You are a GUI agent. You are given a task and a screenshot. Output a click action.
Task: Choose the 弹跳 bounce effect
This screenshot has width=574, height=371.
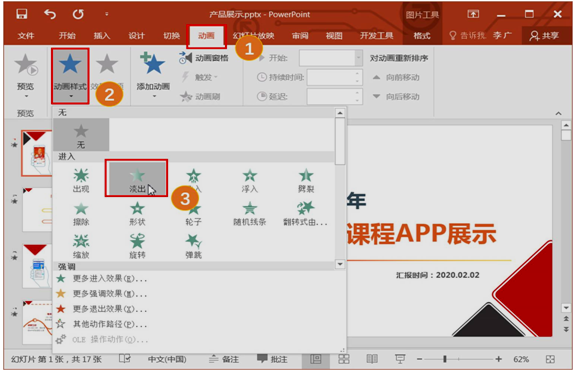click(x=193, y=246)
